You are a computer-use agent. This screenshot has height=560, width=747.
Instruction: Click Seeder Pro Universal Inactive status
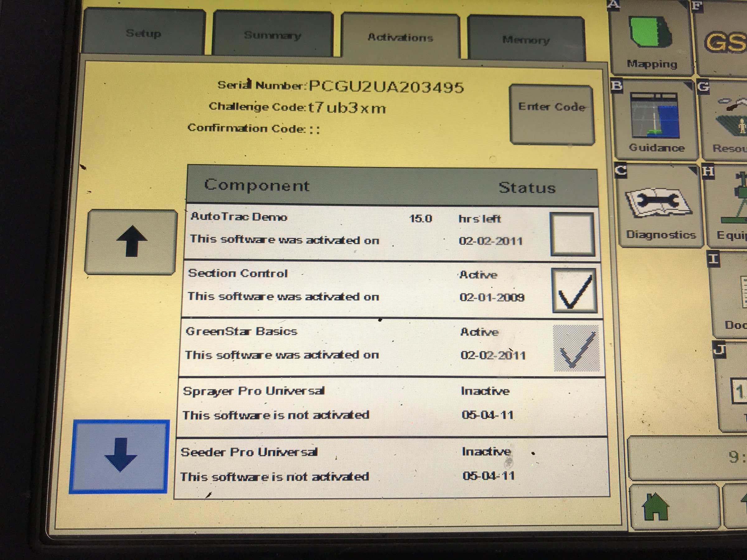coord(486,451)
